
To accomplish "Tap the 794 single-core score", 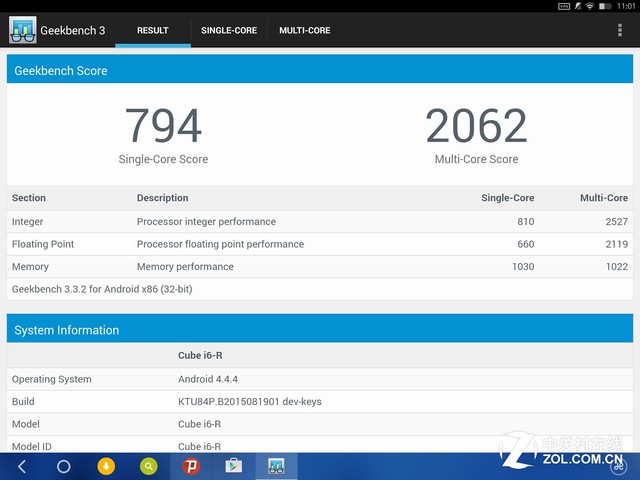I will pyautogui.click(x=163, y=126).
